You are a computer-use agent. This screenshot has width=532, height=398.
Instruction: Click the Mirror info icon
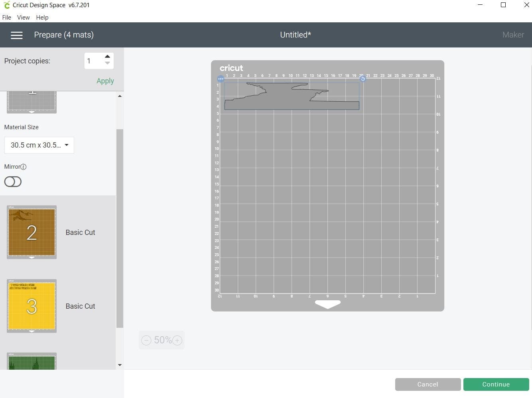(x=24, y=167)
